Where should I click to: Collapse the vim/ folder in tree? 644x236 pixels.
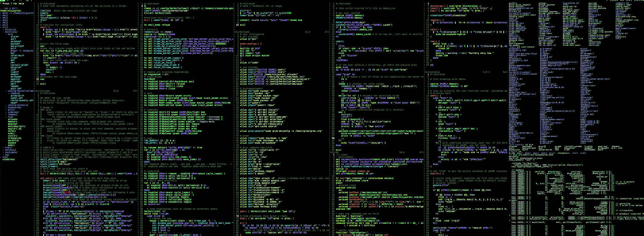[x=10, y=117]
